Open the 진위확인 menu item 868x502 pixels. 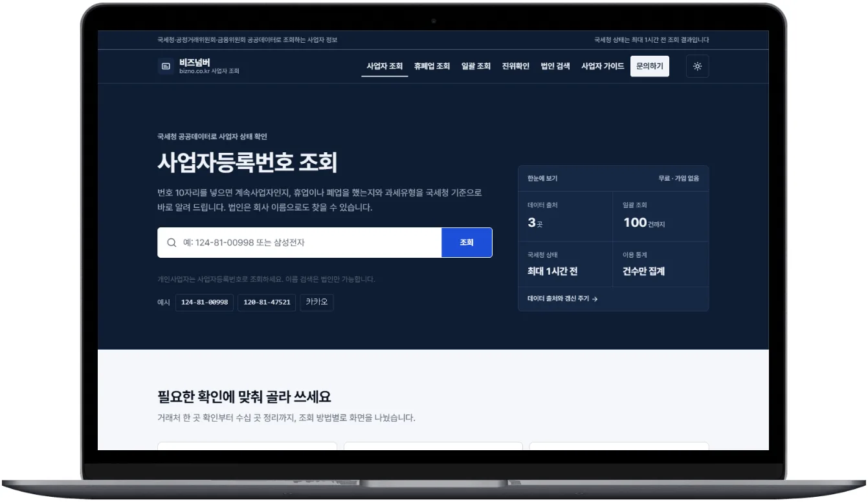click(x=516, y=66)
